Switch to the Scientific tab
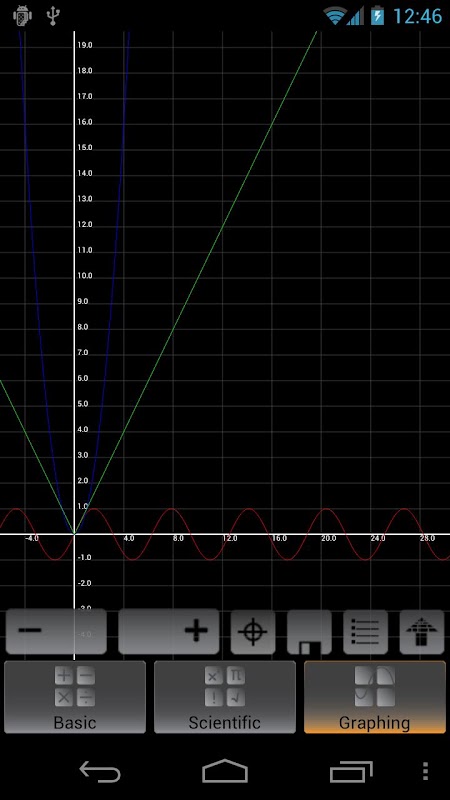 coord(225,697)
